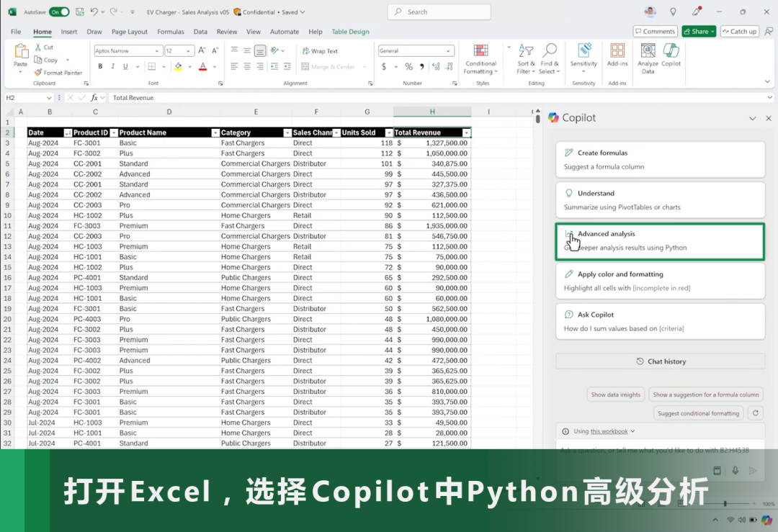Select the Format Painter brush
Screen dimensions: 778x532
click(38, 73)
